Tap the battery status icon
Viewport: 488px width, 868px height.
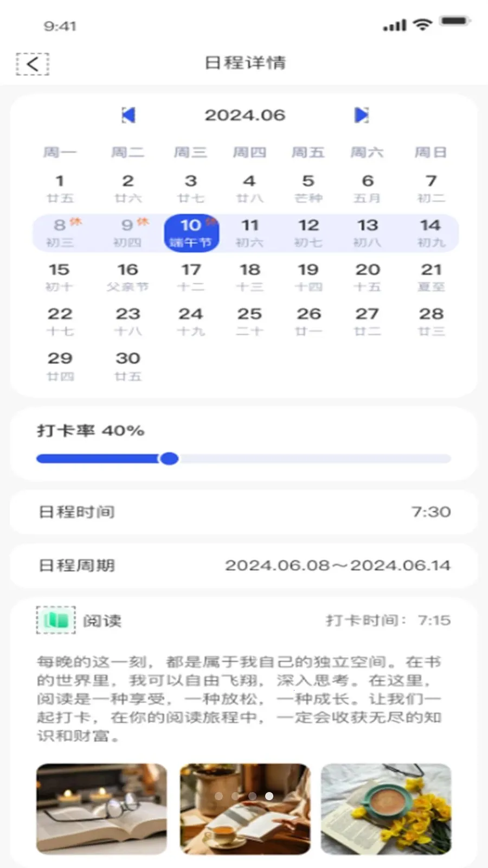point(454,22)
